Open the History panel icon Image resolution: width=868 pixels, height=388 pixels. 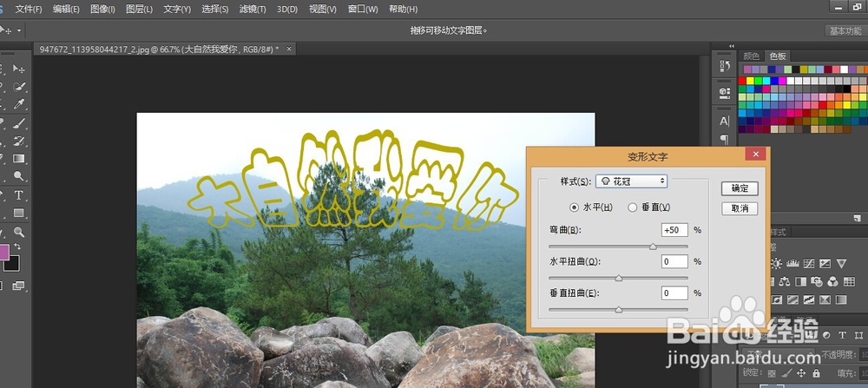725,66
